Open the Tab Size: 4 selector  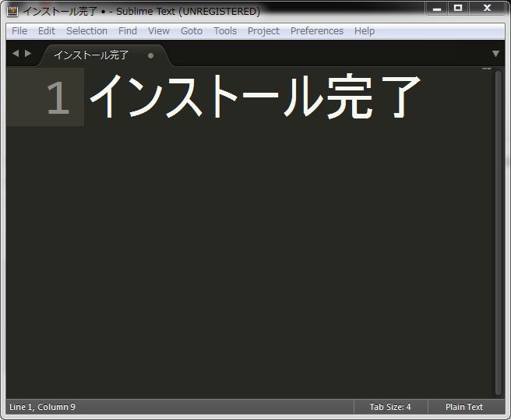(x=390, y=407)
